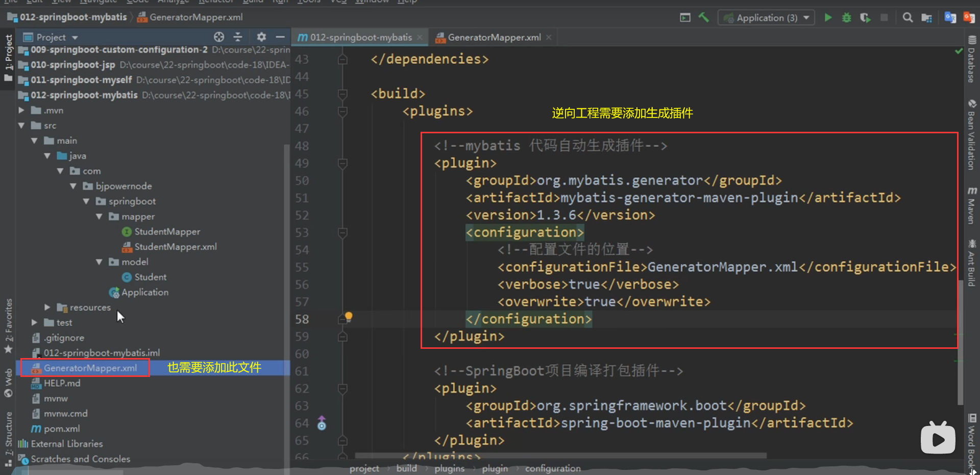Open the Bean Validation tool window
The width and height of the screenshot is (980, 475).
[972, 135]
